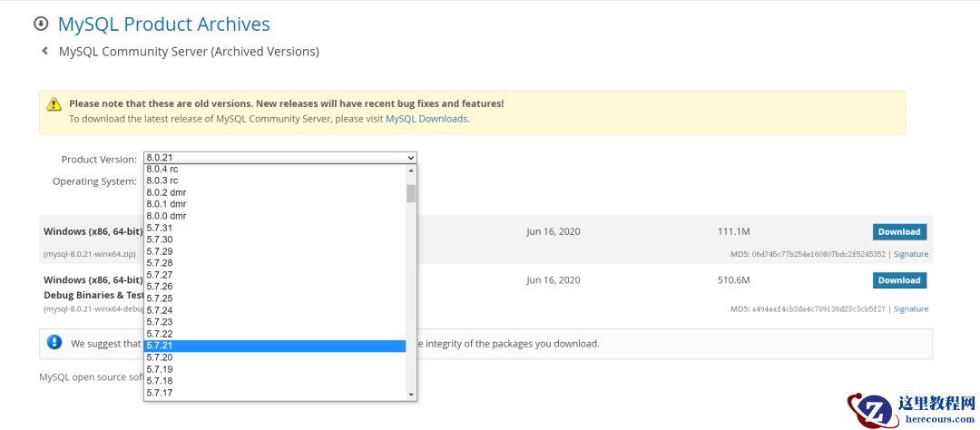Click the mysql-8.0.21-winx64.zip filename

89,254
